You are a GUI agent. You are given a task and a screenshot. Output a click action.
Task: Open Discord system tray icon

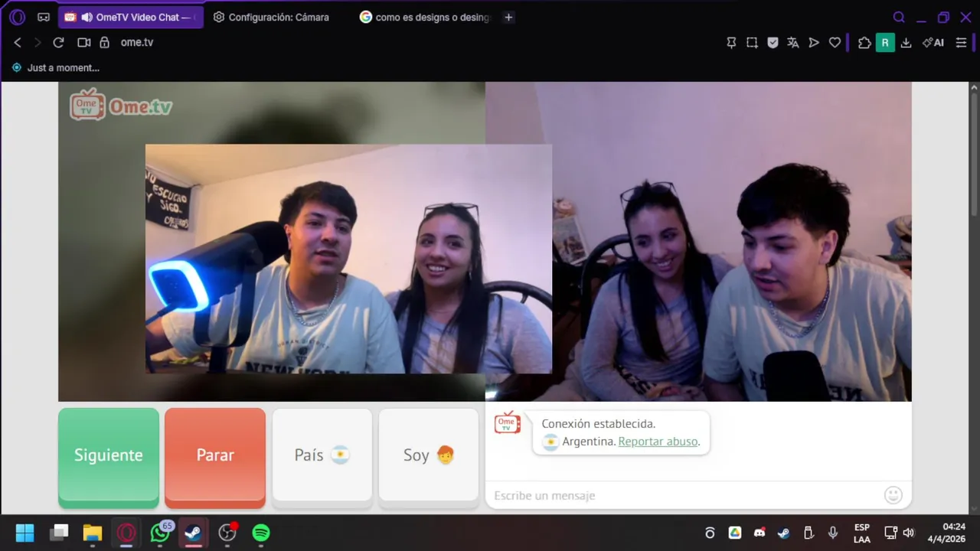pyautogui.click(x=759, y=533)
